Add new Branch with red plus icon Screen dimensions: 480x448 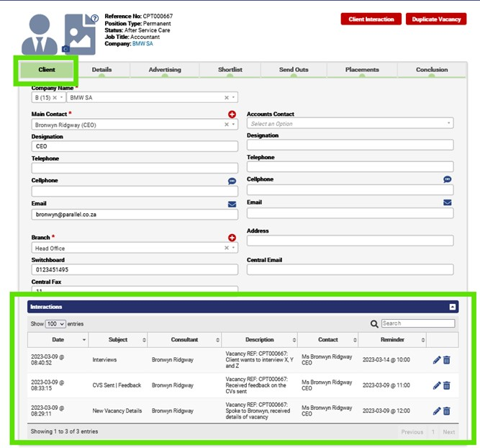pyautogui.click(x=232, y=238)
